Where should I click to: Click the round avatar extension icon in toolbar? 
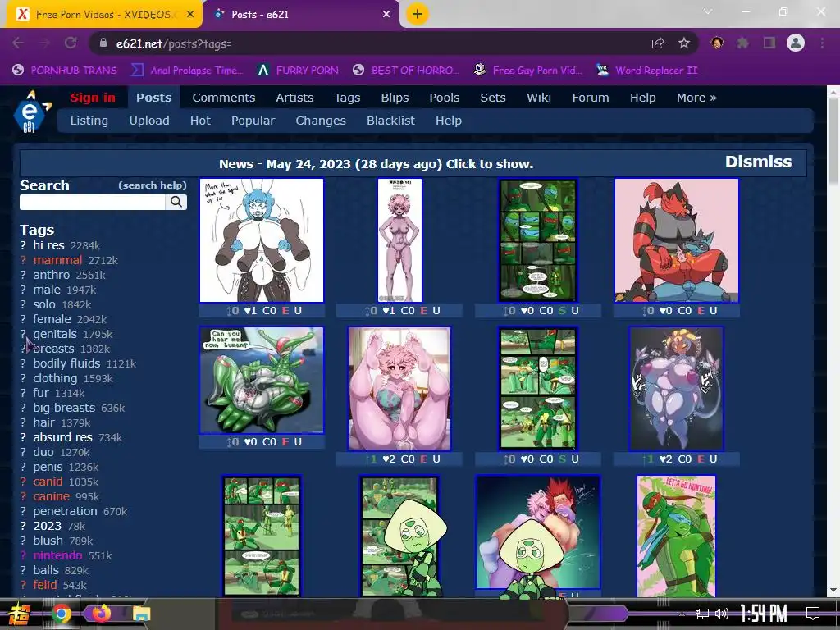[717, 43]
